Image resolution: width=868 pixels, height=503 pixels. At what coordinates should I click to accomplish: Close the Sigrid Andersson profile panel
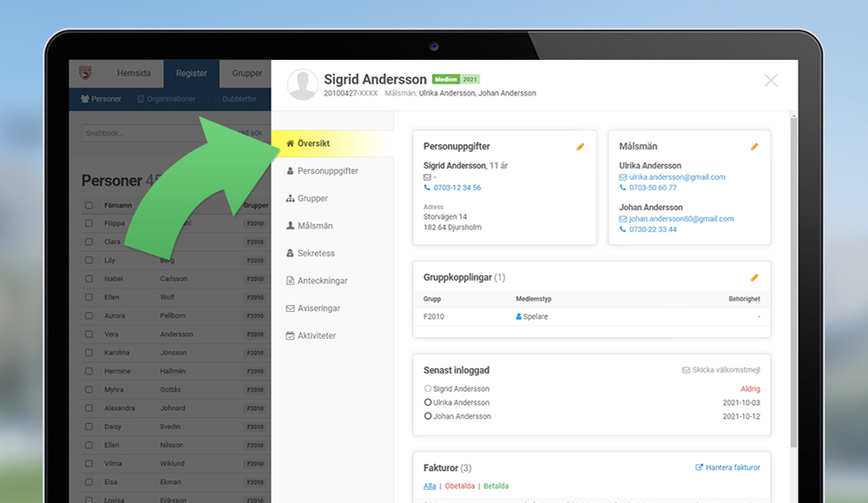[x=771, y=80]
